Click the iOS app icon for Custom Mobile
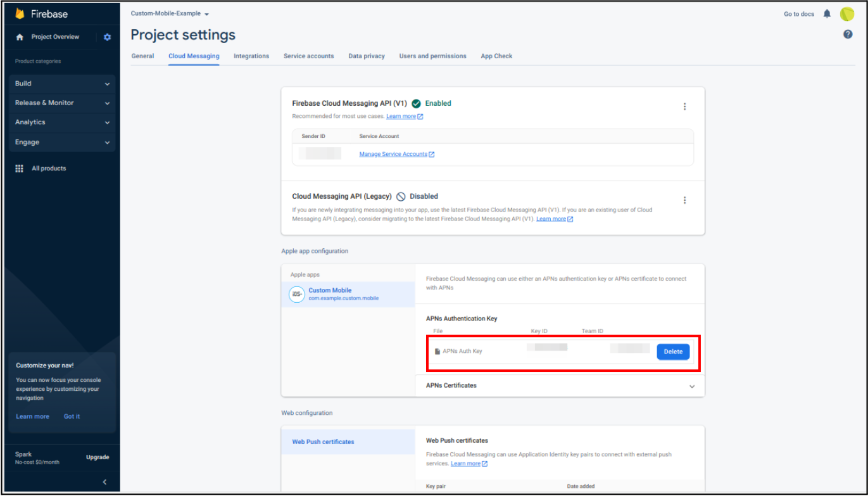Image resolution: width=868 pixels, height=496 pixels. click(x=296, y=295)
